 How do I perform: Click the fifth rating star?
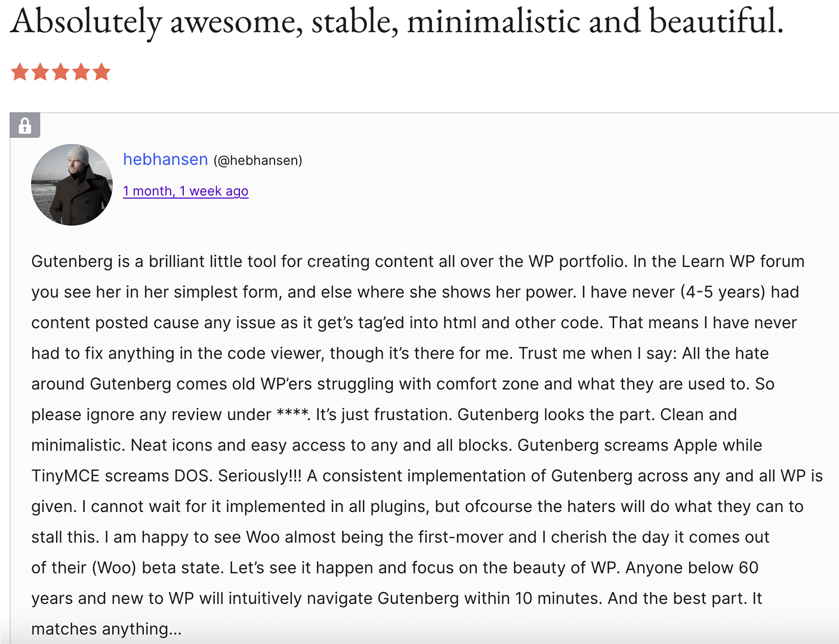pos(101,72)
